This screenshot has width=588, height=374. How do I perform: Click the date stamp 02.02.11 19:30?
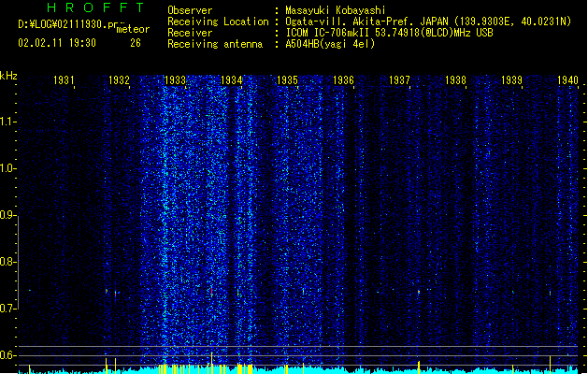click(x=57, y=43)
